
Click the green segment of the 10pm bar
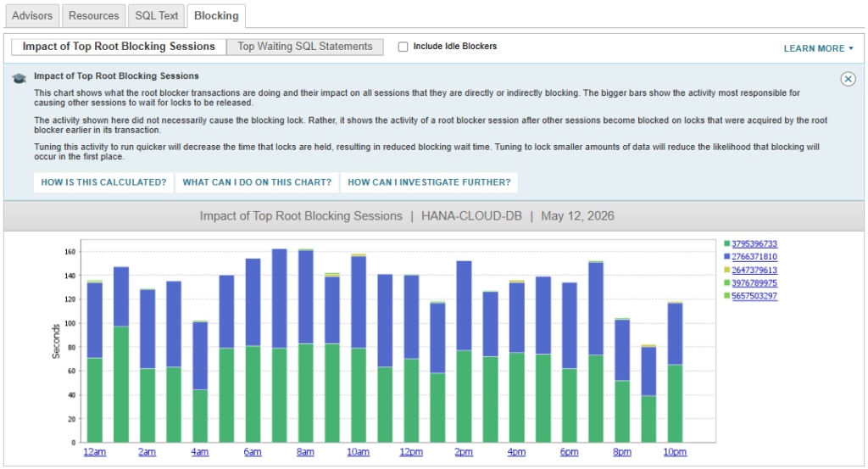[x=675, y=403]
